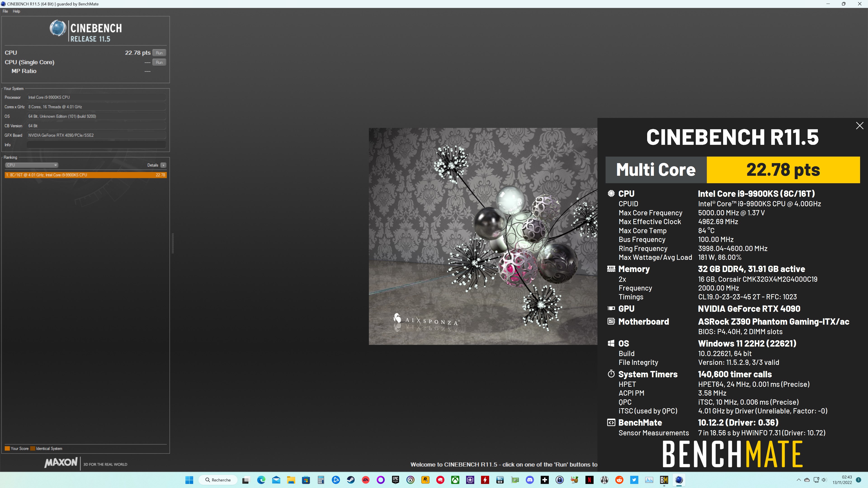Open the Mail app from taskbar

click(276, 480)
